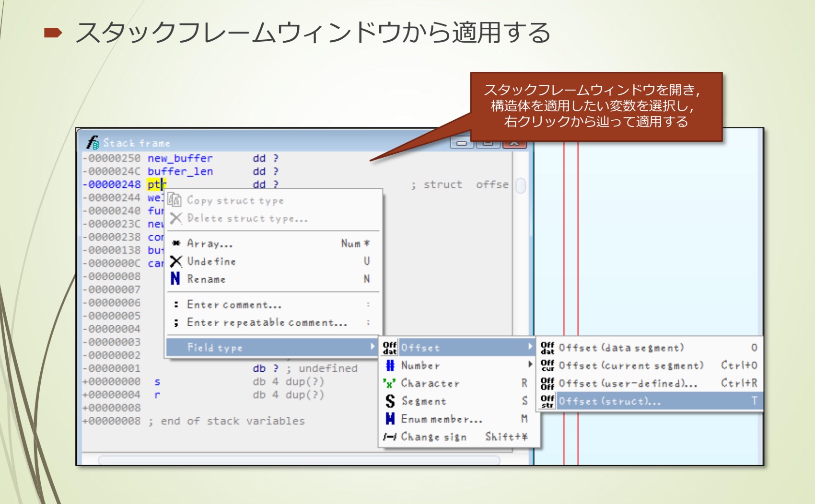Click the new_buffer variable name
The width and height of the screenshot is (815, 504).
click(180, 158)
